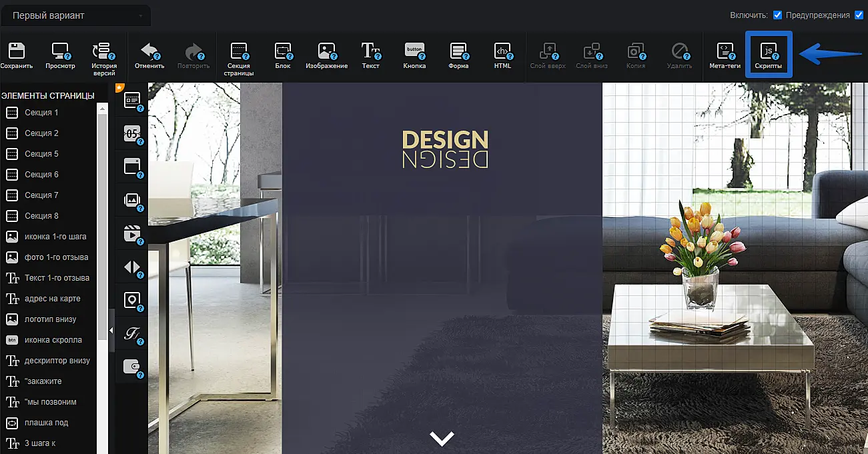Insert a Текст element
Viewport: 868px width, 454px height.
coord(370,55)
